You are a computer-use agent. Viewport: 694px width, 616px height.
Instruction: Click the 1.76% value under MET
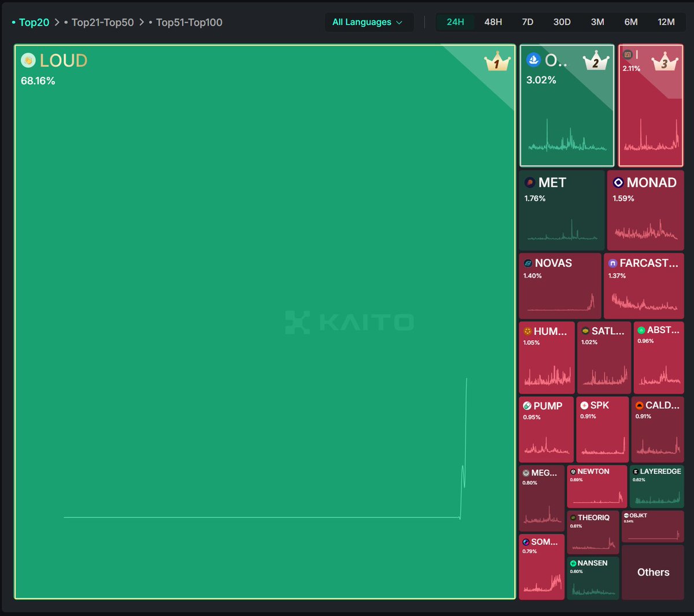click(535, 198)
